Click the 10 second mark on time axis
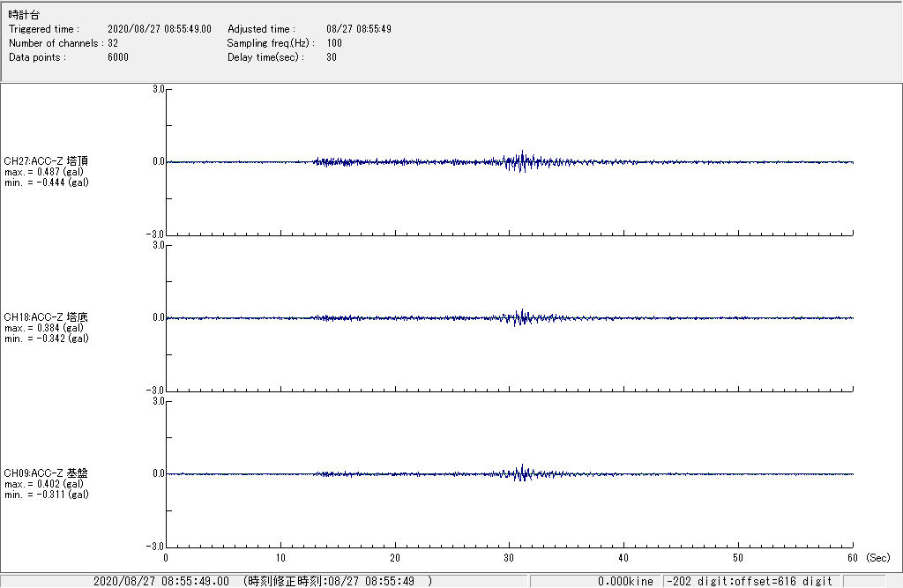The height and width of the screenshot is (588, 903). 280,558
